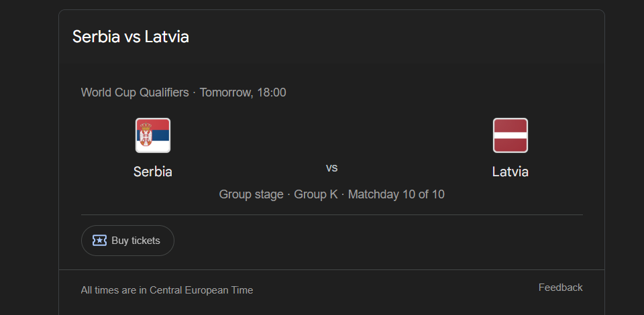The image size is (644, 315).
Task: Select the Serbia team name below its flag
Action: pos(153,172)
